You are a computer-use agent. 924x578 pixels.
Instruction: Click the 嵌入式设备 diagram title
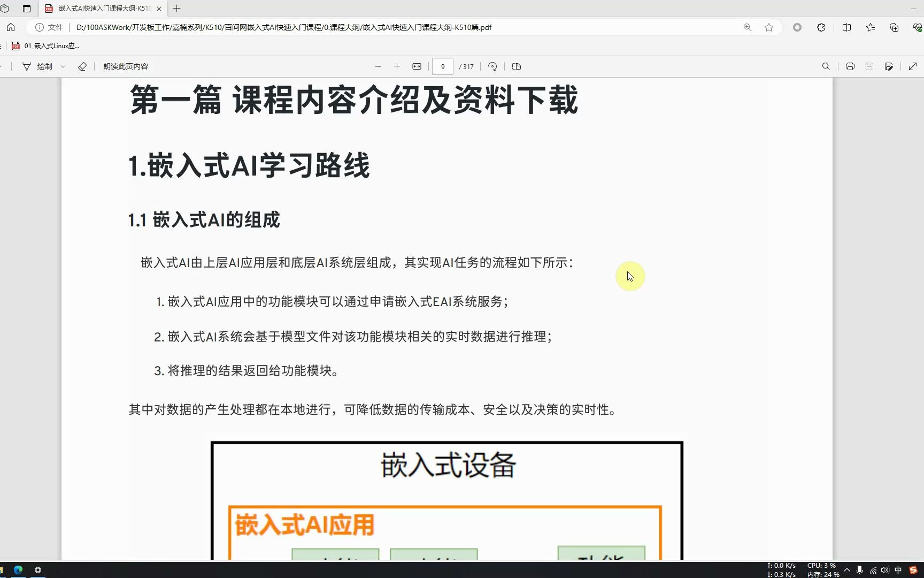pos(448,465)
